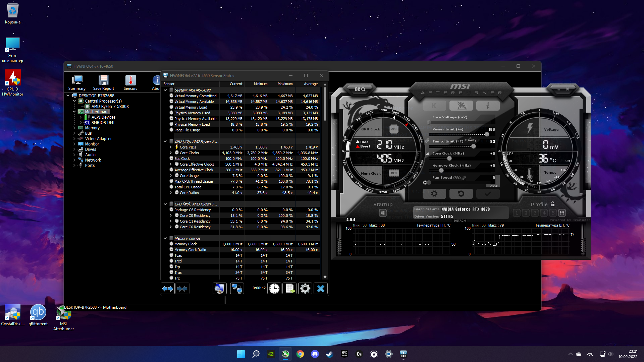Toggle Afterburner Windows startup button
This screenshot has height=362, width=644.
(x=383, y=213)
